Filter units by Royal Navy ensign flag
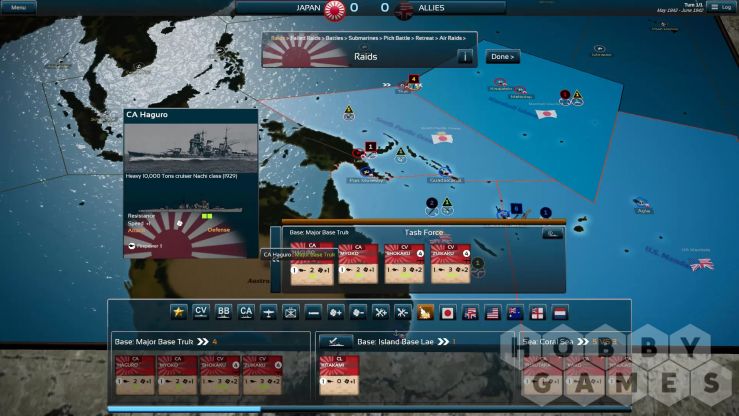739x416 pixels. coord(537,312)
